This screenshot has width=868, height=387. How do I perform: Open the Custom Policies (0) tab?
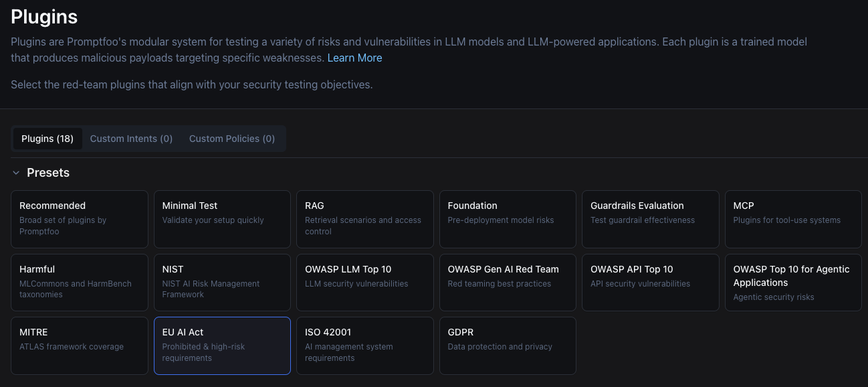tap(232, 139)
